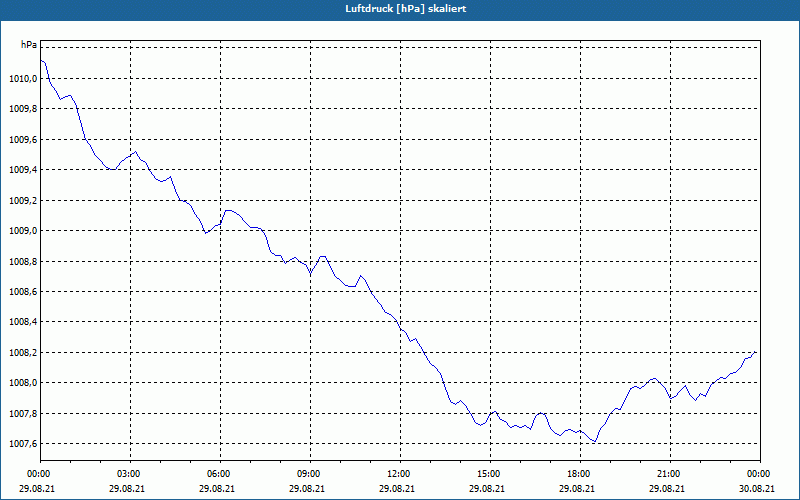The height and width of the screenshot is (500, 800).
Task: Click the 1008,4 y-axis label
Action: coord(23,322)
